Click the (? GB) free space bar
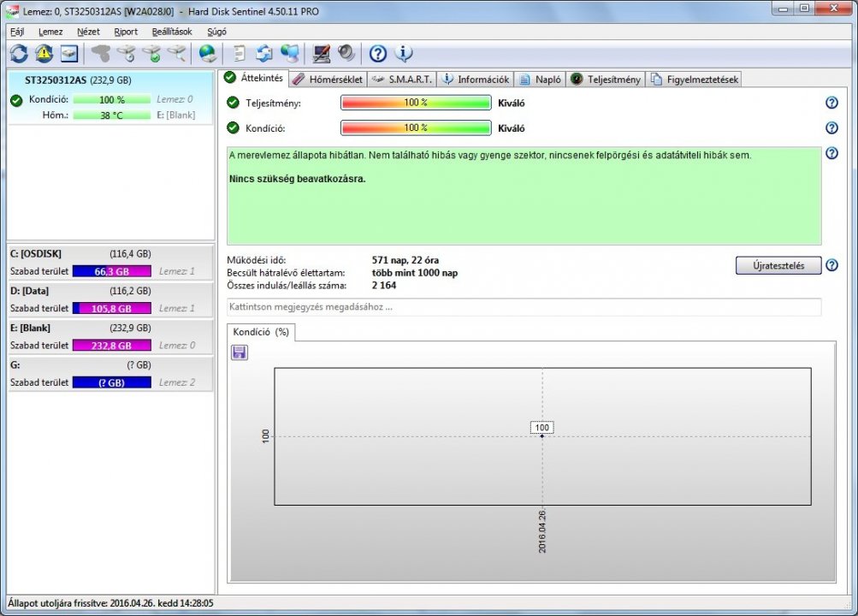Screen dimensions: 858x616 pos(111,383)
